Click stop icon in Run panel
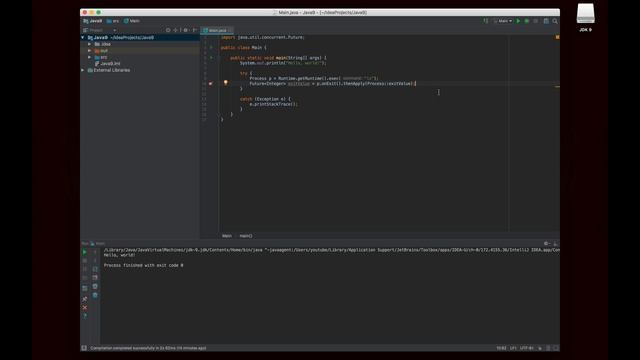 [x=85, y=260]
